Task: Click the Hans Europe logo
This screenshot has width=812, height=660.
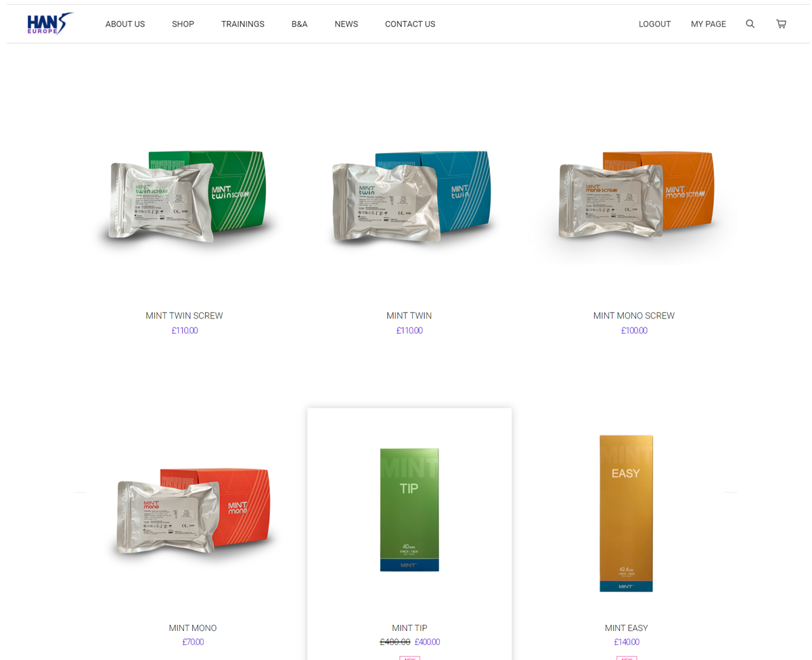Action: tap(50, 24)
